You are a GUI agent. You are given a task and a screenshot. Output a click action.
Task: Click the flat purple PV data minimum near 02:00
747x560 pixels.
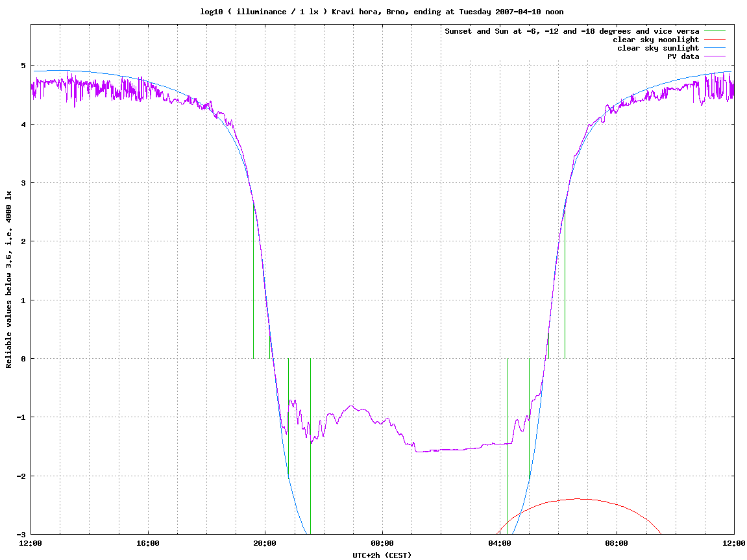pos(441,450)
